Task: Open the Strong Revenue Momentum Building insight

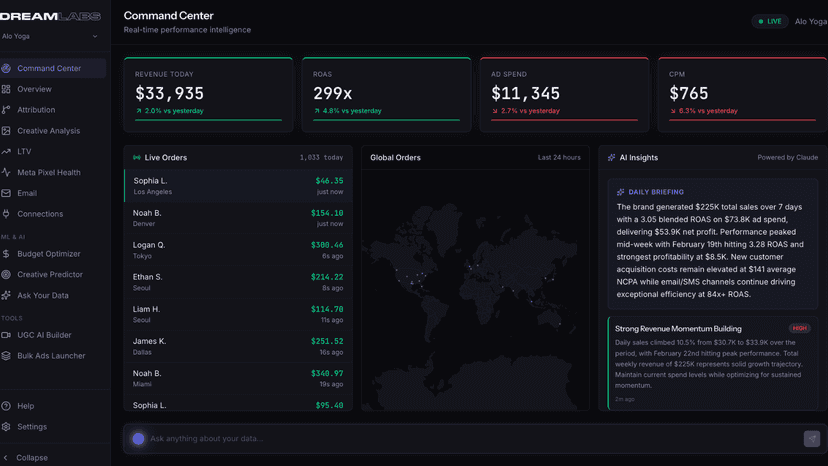Action: tap(713, 363)
